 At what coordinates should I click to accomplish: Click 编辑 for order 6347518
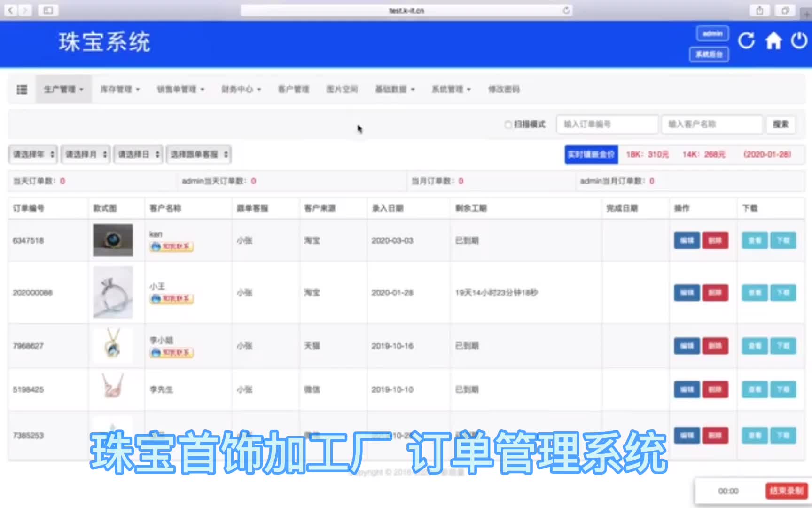[x=687, y=240]
